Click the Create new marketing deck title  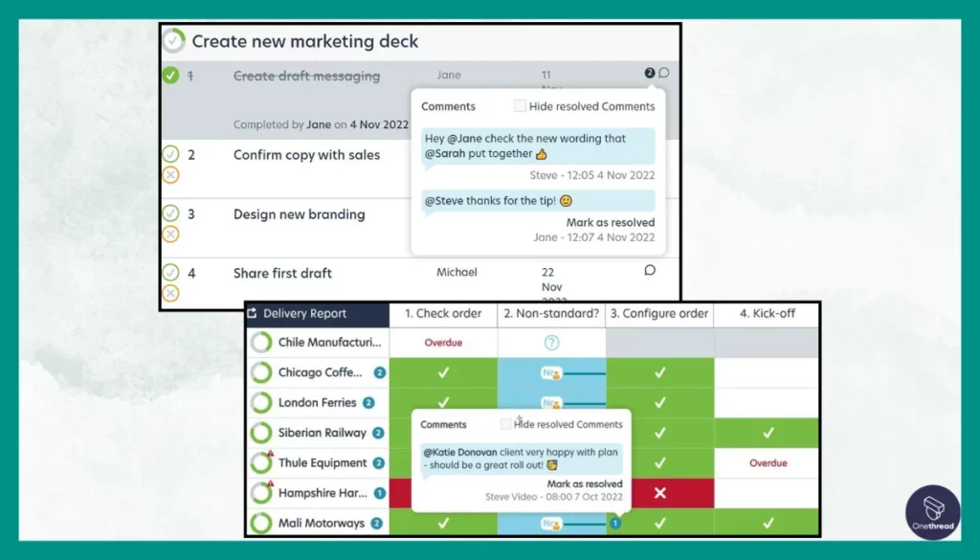(305, 41)
